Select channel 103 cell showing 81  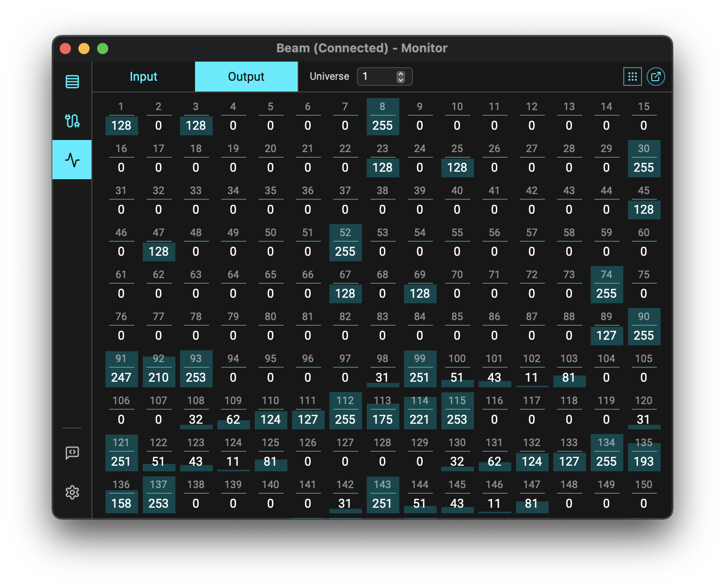point(569,369)
